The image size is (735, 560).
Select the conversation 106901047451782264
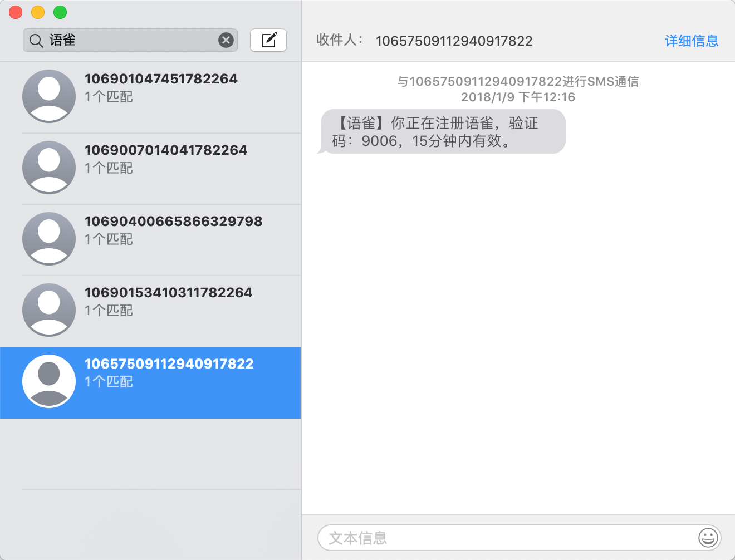150,97
